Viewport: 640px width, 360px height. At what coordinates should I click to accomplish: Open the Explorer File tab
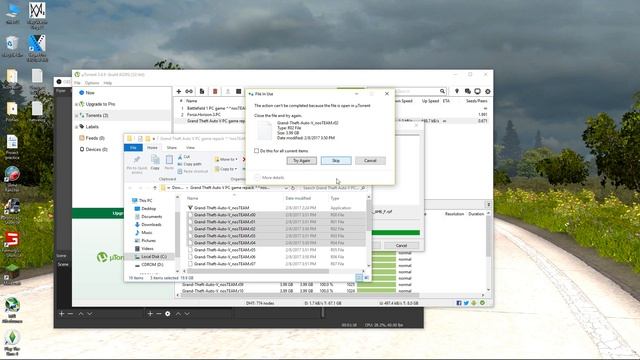click(x=133, y=147)
